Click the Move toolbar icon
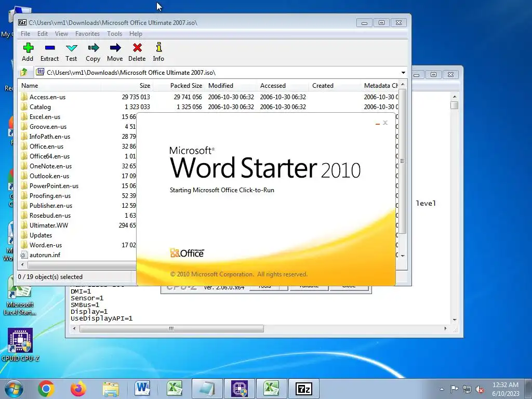 click(115, 52)
